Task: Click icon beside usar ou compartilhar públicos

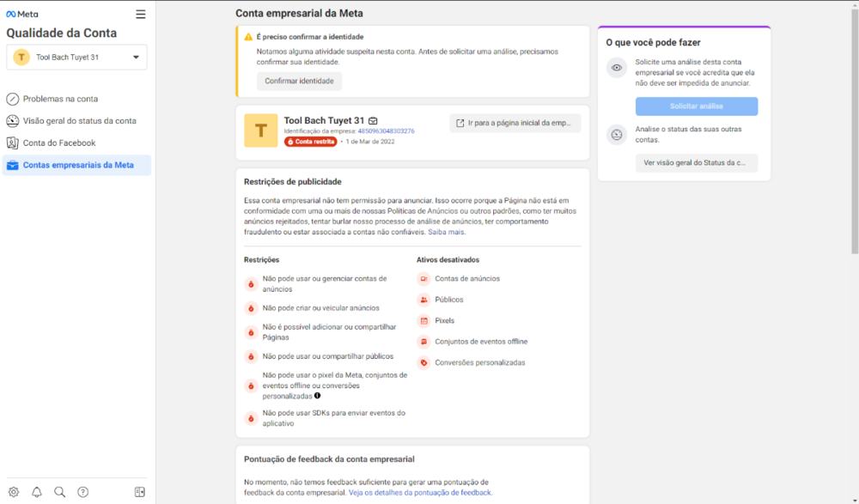Action: (x=251, y=356)
